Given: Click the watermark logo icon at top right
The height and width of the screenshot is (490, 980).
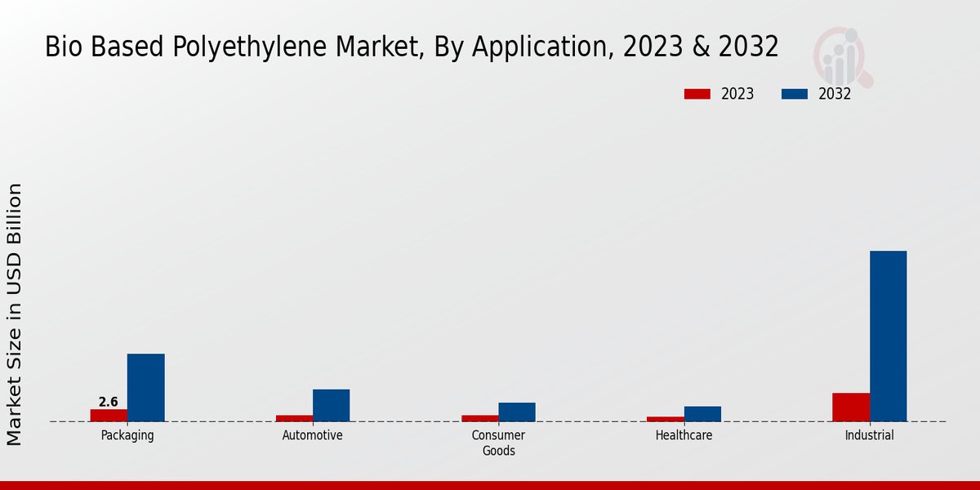Looking at the screenshot, I should pos(843,57).
